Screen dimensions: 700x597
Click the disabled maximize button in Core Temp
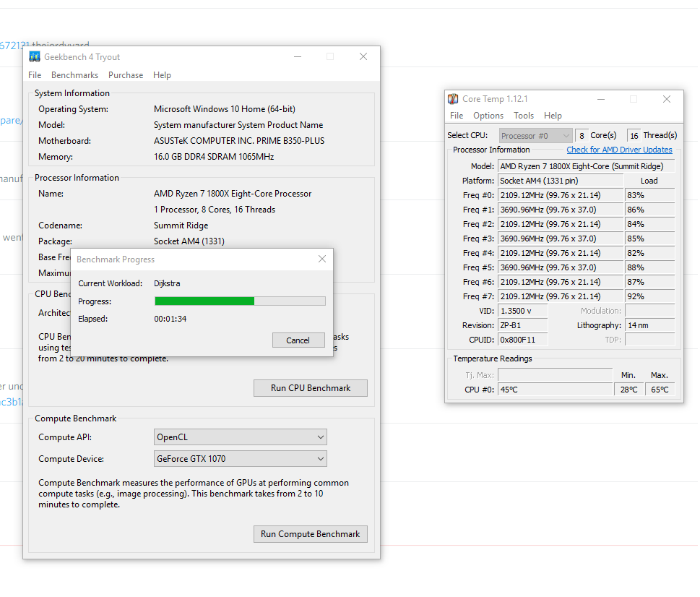634,99
